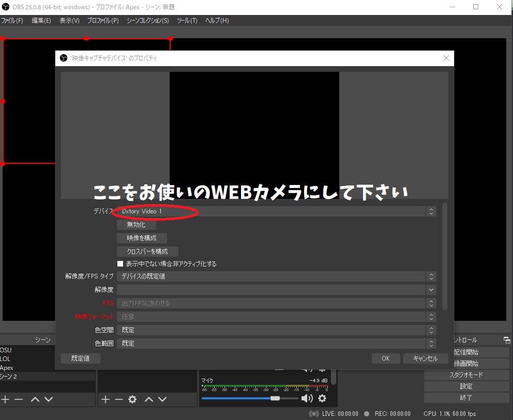513x420 pixels.
Task: Click the スタジオモード button
Action: point(466,375)
